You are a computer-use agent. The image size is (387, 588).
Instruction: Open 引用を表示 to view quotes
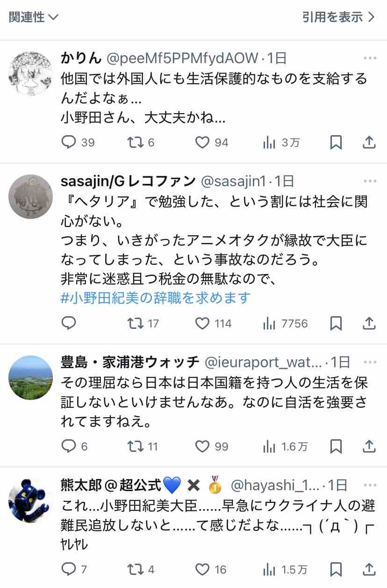point(338,17)
